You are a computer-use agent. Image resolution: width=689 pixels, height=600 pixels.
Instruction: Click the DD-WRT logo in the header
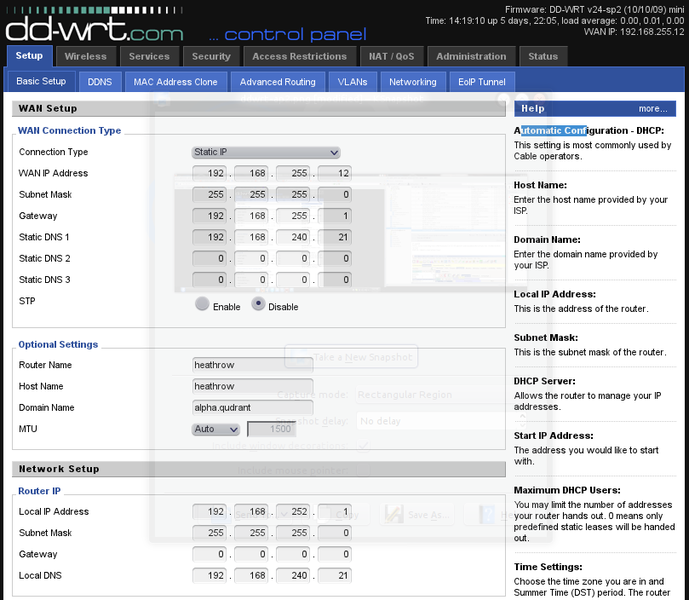(93, 22)
